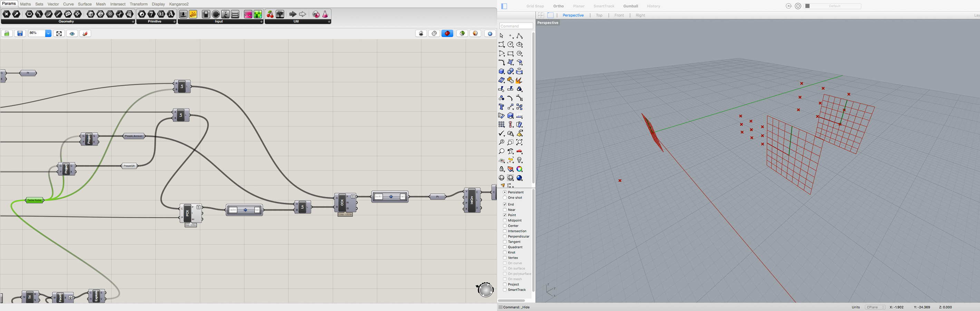980x311 pixels.
Task: Select the Number Slider input icon
Action: pos(183,14)
